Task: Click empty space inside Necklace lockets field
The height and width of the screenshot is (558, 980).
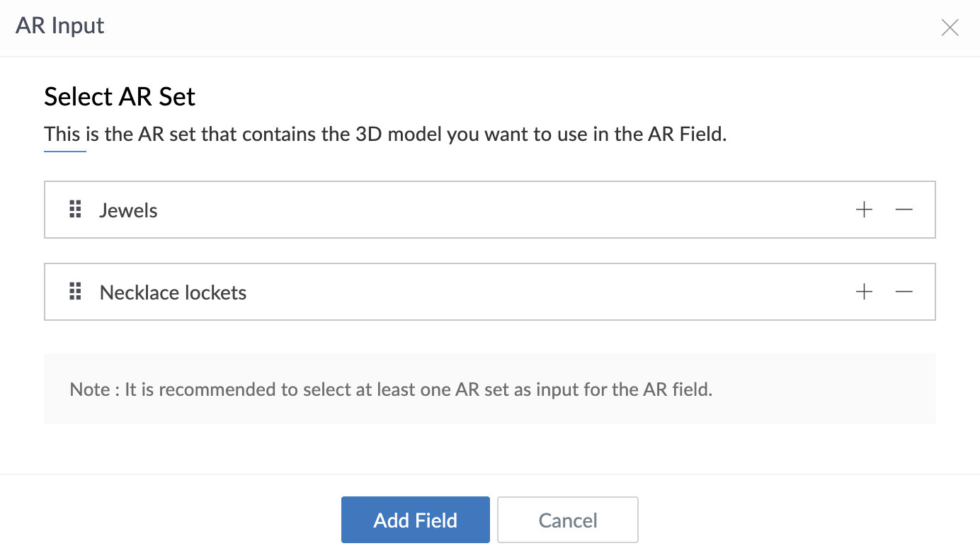Action: point(545,292)
